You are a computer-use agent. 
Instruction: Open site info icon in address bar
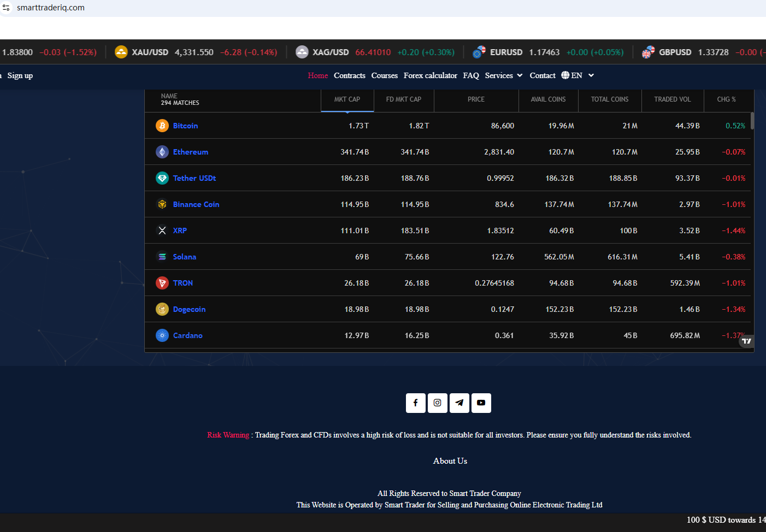pyautogui.click(x=7, y=8)
